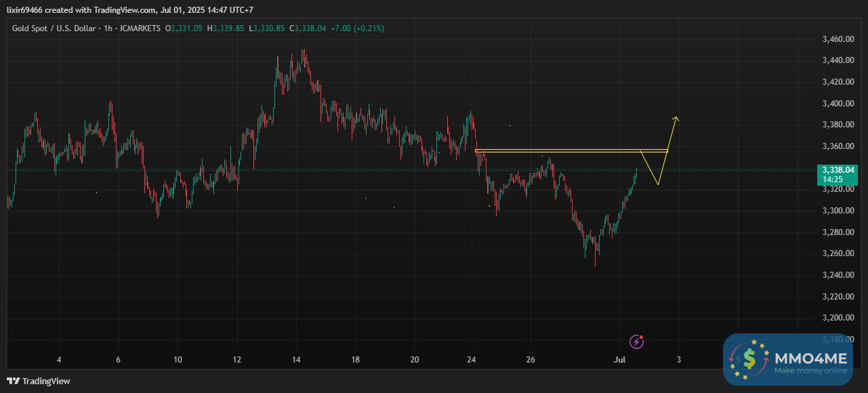The image size is (868, 393).
Task: Click the purple lightning news event icon
Action: coord(636,341)
